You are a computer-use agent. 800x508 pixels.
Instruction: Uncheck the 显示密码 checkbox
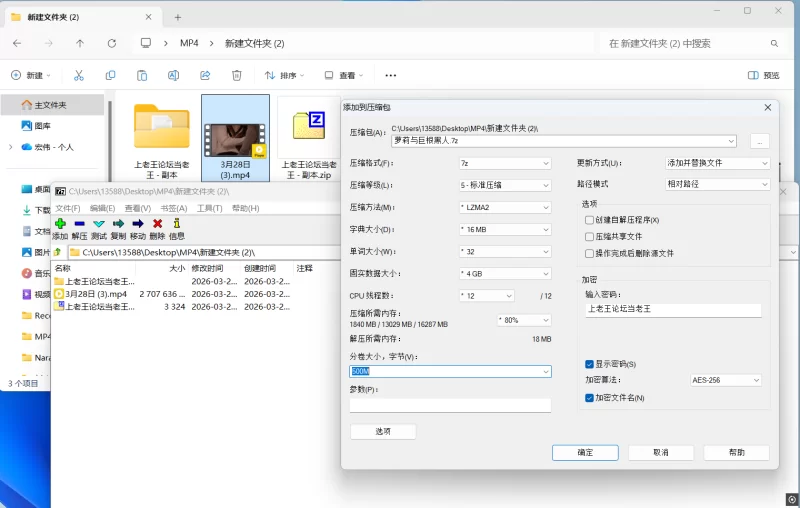(590, 364)
